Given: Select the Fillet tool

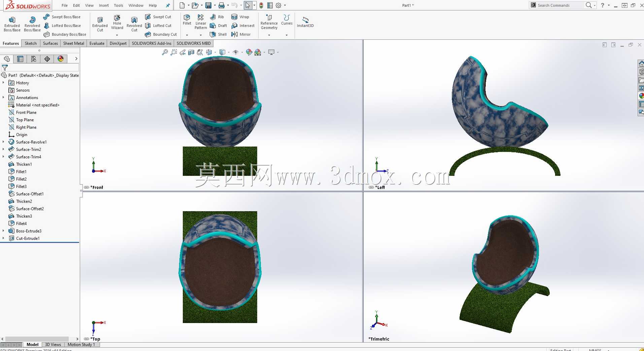Looking at the screenshot, I should click(187, 20).
